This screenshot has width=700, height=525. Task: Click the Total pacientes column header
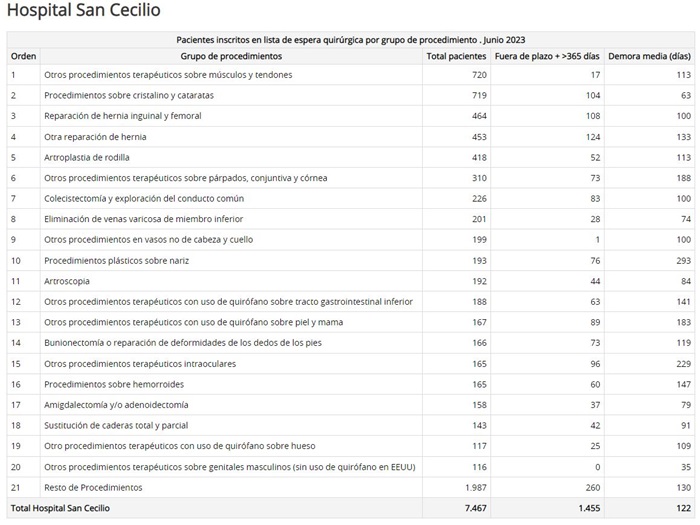(456, 56)
